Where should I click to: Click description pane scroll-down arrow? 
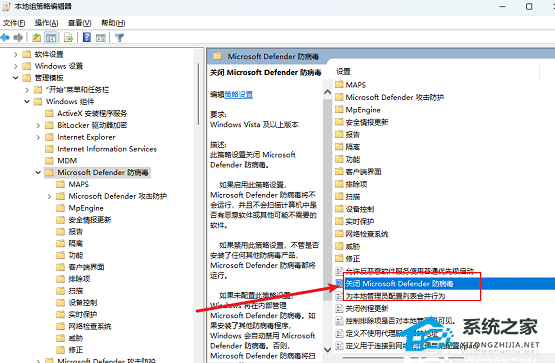(x=328, y=350)
